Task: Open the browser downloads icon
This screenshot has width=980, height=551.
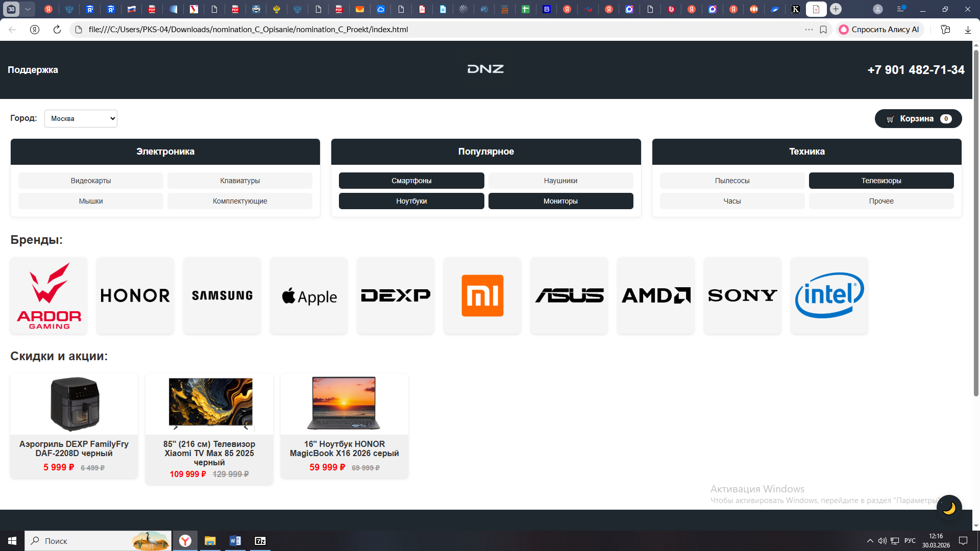Action: point(968,30)
